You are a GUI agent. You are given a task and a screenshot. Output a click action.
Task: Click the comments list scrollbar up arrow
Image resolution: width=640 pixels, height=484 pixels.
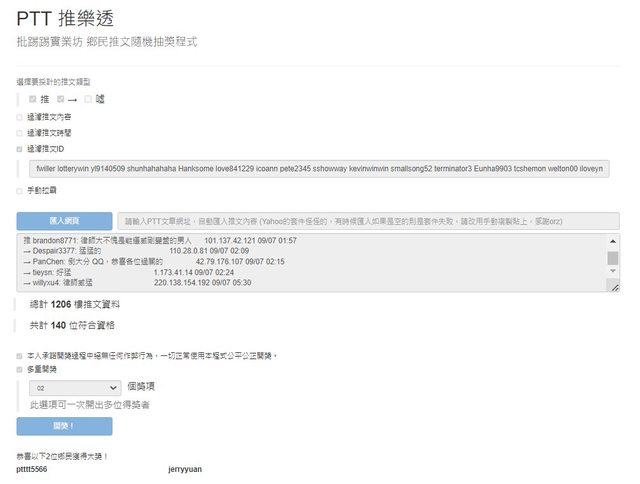pyautogui.click(x=613, y=240)
